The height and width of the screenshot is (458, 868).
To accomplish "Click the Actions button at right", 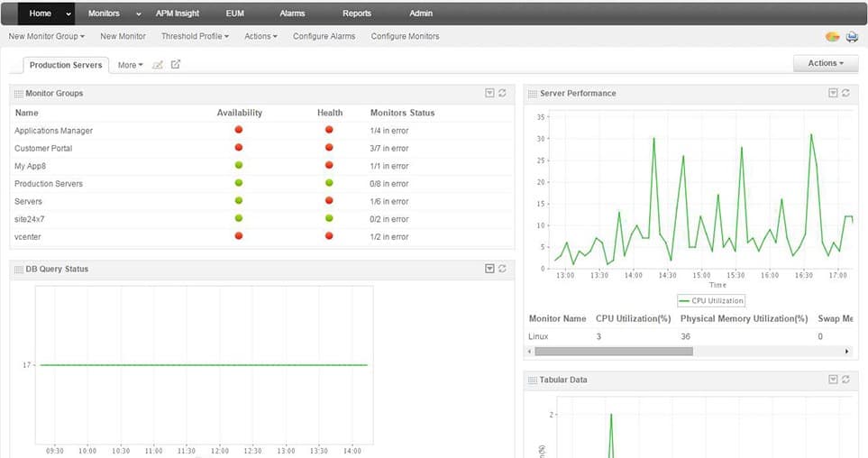I will click(x=826, y=63).
